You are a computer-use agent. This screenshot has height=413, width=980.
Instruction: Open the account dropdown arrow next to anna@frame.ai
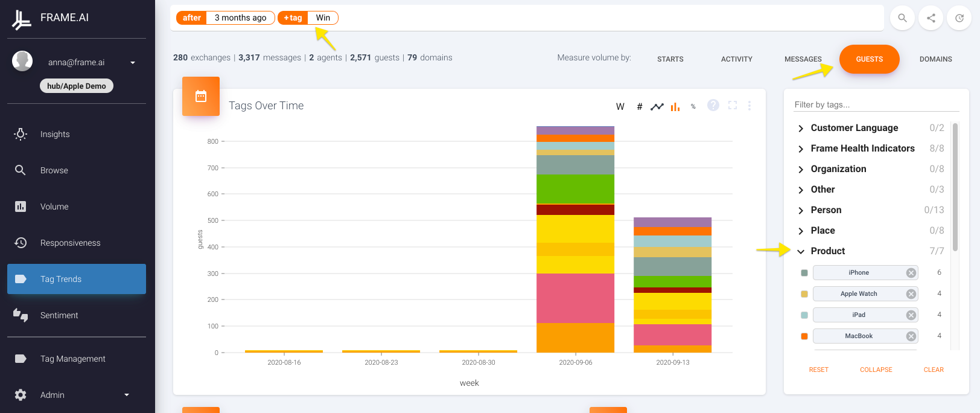(x=133, y=63)
